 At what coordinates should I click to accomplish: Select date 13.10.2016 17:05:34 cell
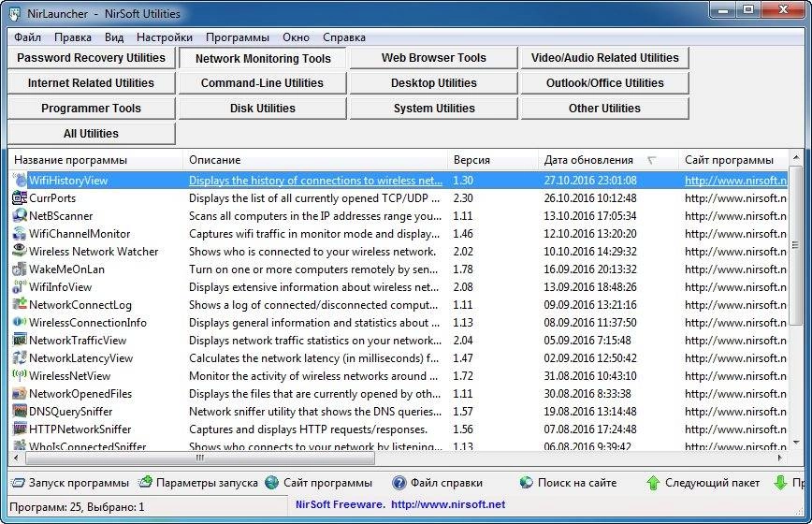(x=590, y=216)
